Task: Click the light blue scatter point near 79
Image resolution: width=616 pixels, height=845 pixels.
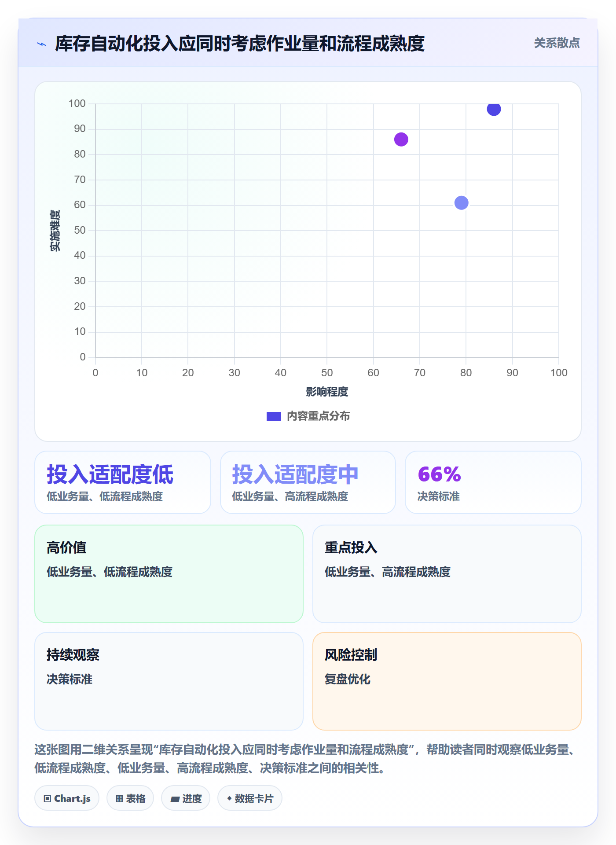Action: pos(461,203)
